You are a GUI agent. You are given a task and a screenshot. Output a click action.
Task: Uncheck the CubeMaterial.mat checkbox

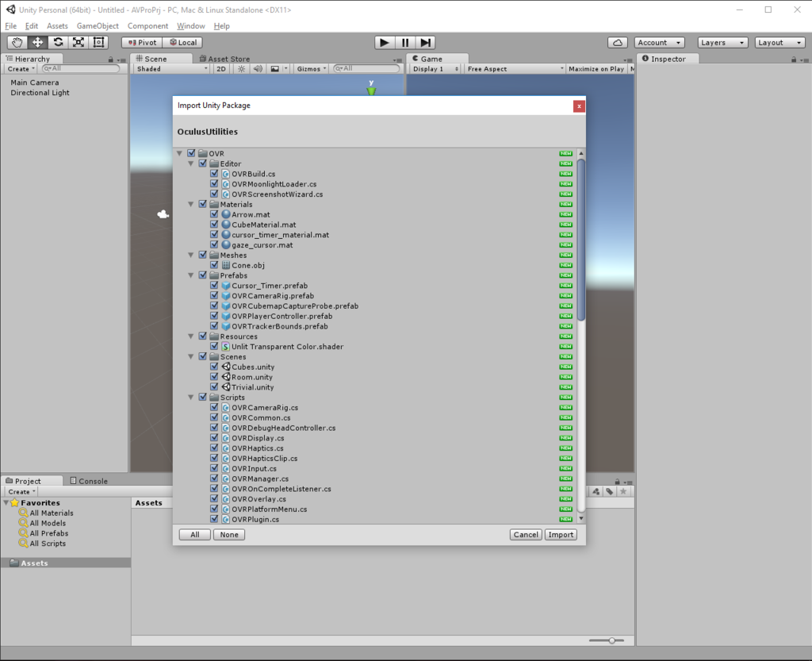pos(214,225)
